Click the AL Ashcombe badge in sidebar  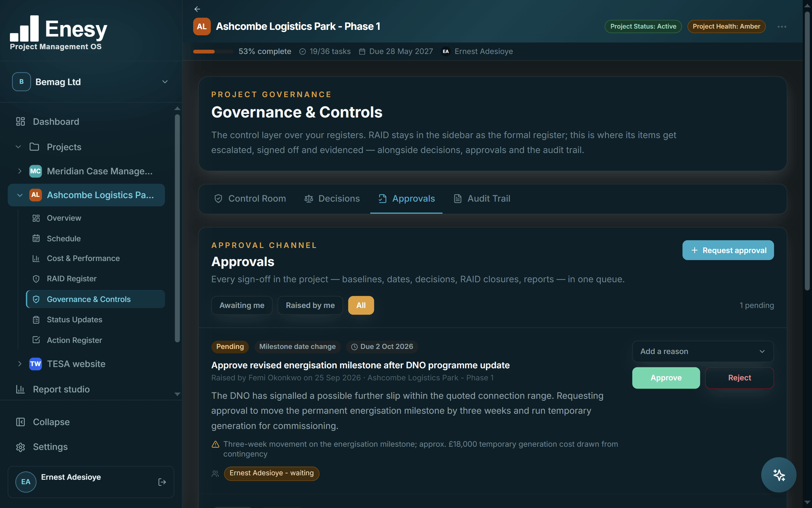pyautogui.click(x=36, y=195)
